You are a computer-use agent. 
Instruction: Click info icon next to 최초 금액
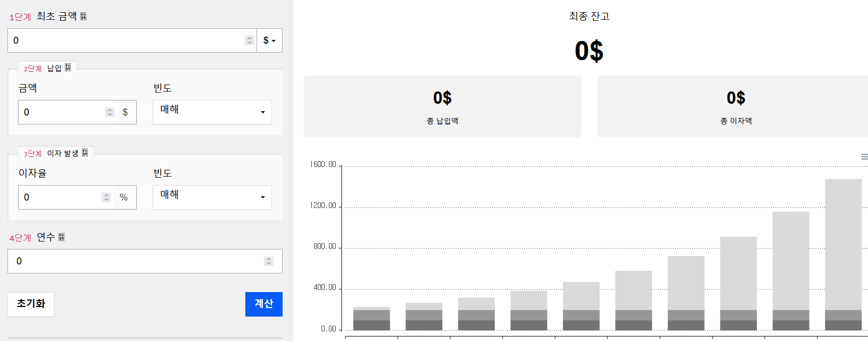tap(84, 16)
